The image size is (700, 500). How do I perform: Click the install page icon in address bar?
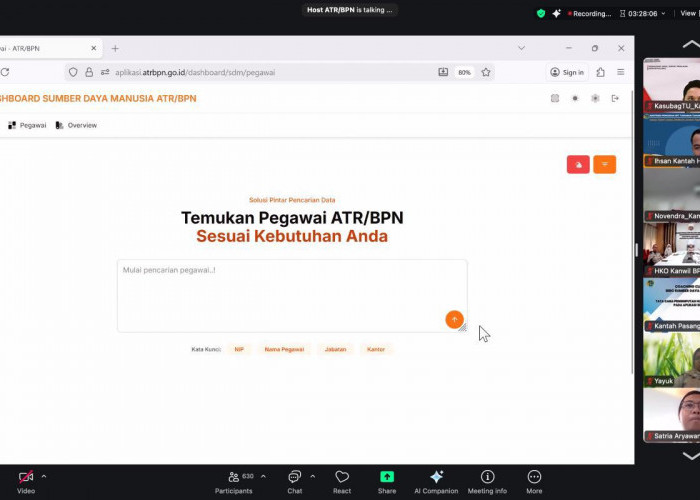[443, 72]
